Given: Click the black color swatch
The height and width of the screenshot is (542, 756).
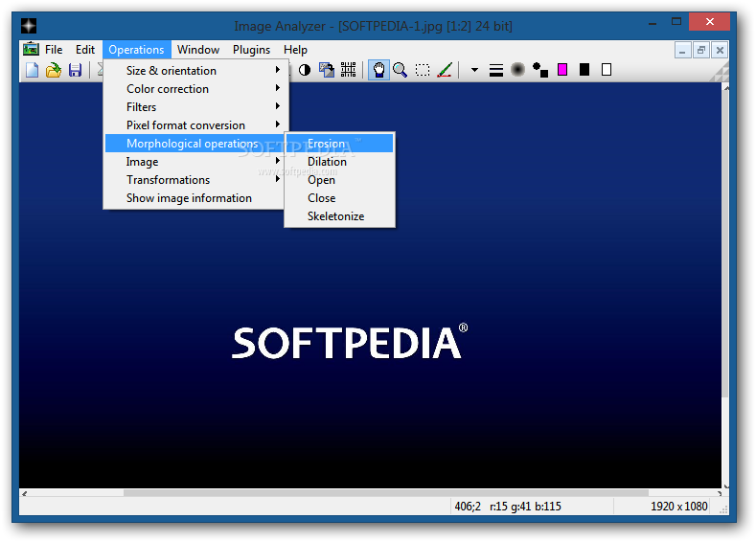Looking at the screenshot, I should coord(584,70).
